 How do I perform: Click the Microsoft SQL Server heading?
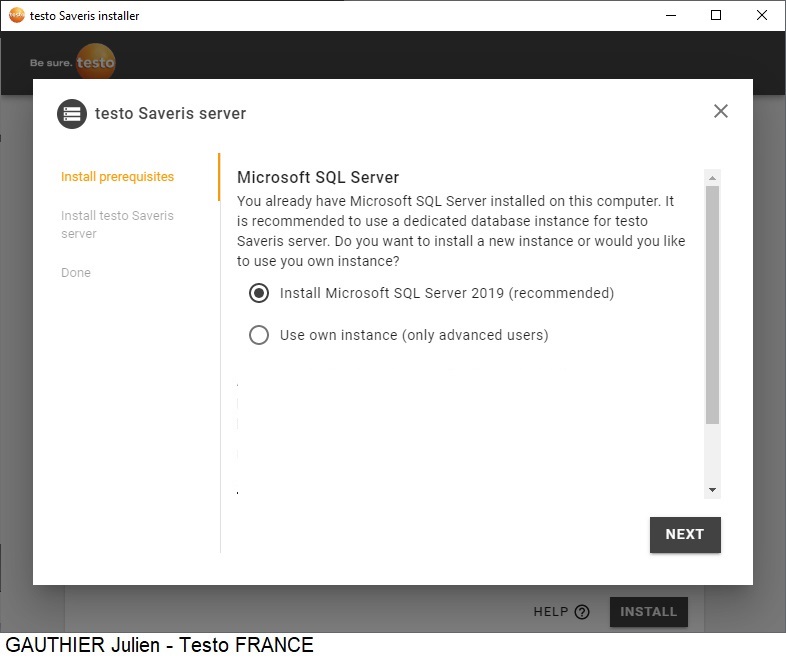click(318, 177)
